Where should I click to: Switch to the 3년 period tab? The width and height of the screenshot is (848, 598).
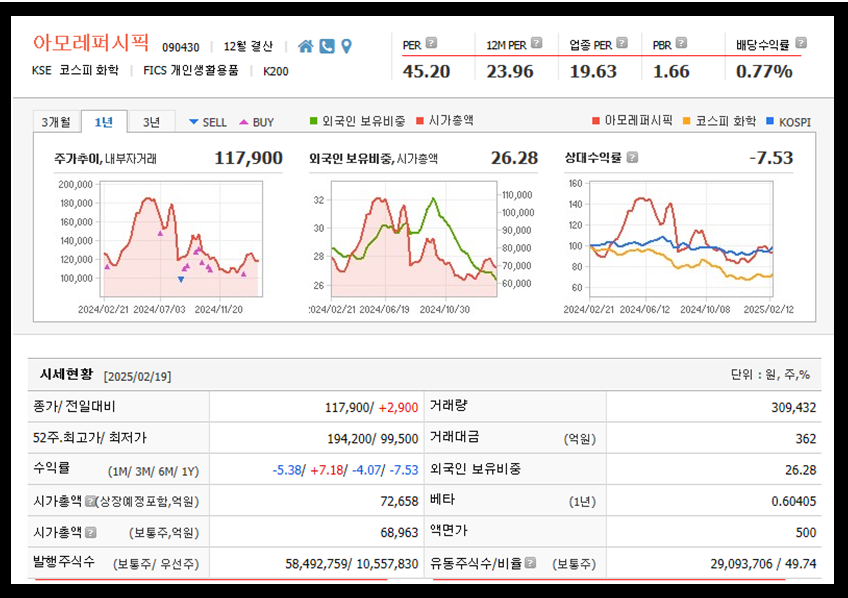[x=151, y=122]
